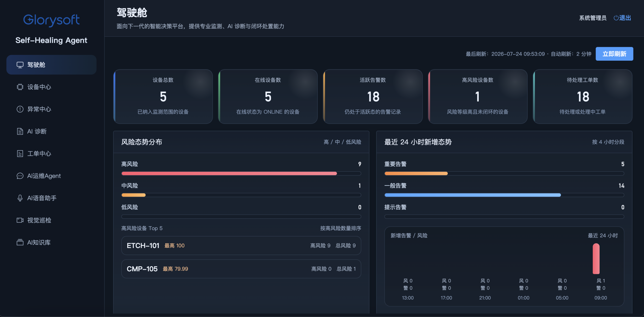Click the 待处理工单数 card

583,96
